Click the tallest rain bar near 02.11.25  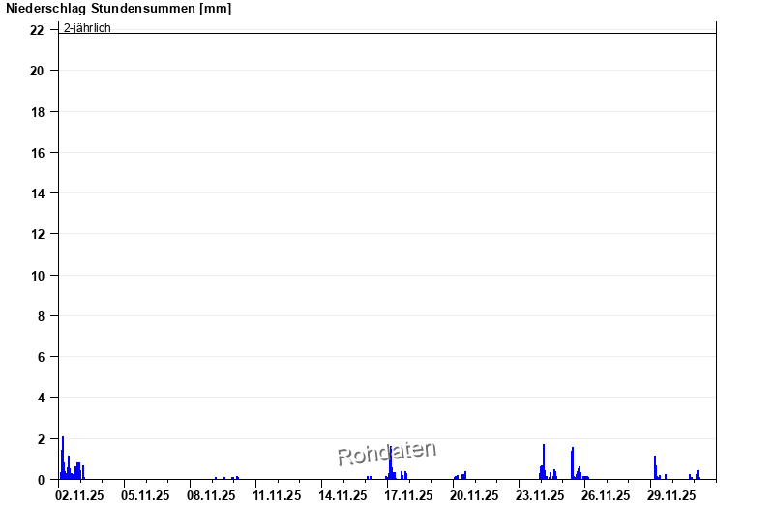63,457
